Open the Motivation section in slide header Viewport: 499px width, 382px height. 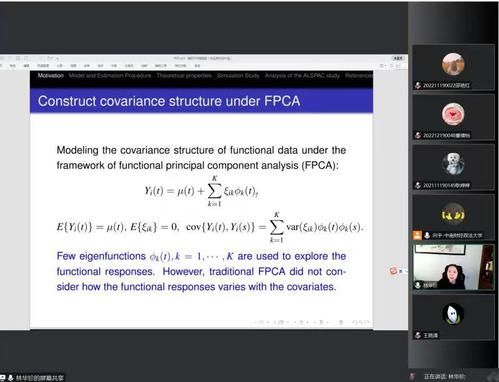pyautogui.click(x=50, y=76)
